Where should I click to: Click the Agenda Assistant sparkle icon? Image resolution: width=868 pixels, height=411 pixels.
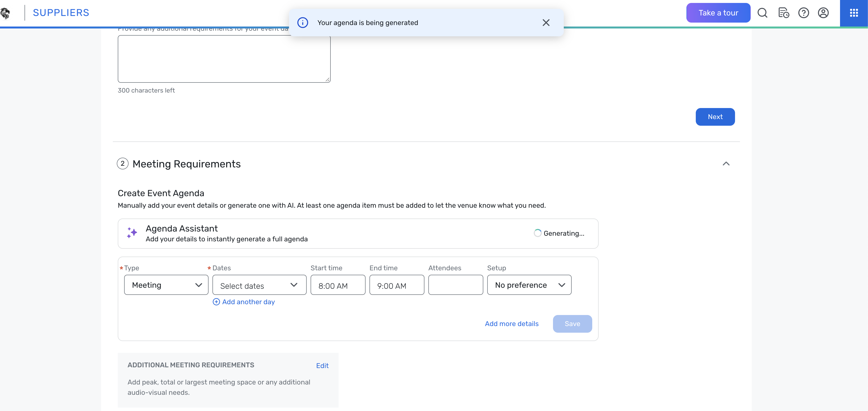(x=132, y=233)
